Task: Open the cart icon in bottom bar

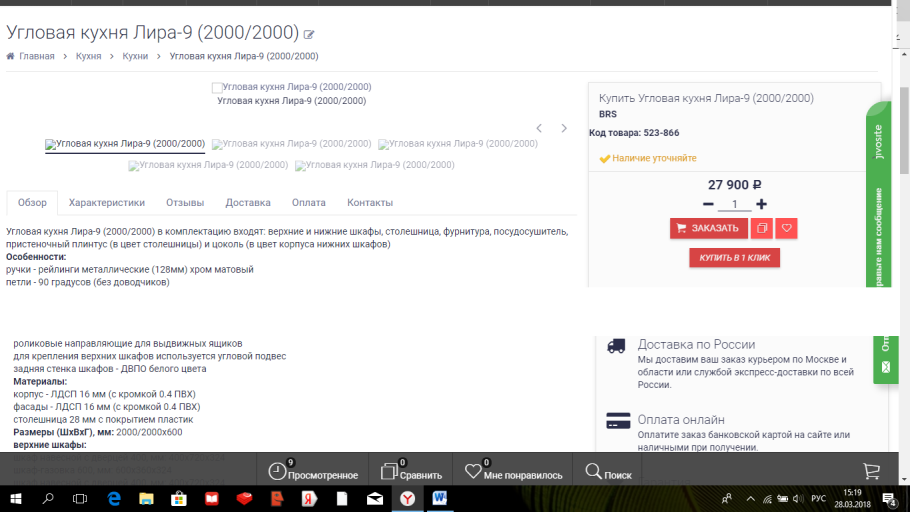Action: click(871, 471)
